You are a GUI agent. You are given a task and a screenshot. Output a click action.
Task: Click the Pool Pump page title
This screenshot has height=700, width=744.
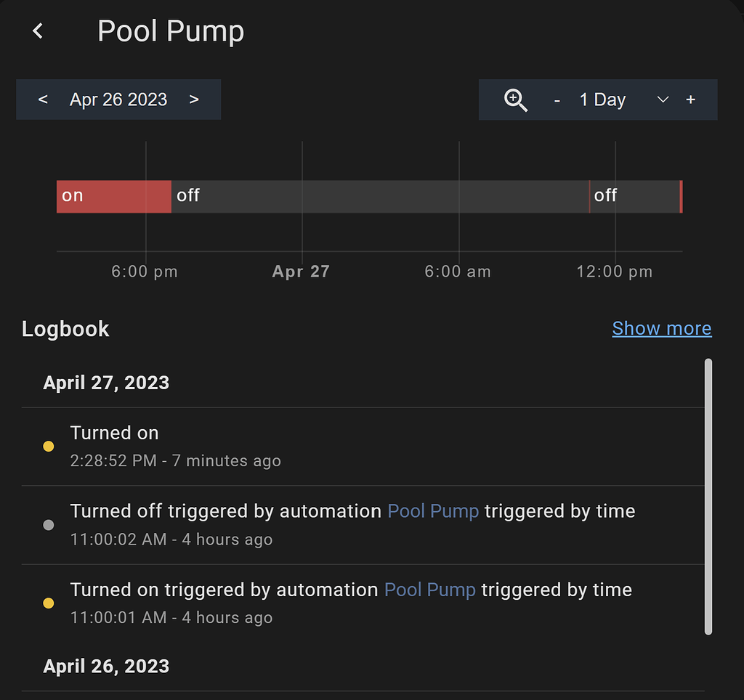171,30
